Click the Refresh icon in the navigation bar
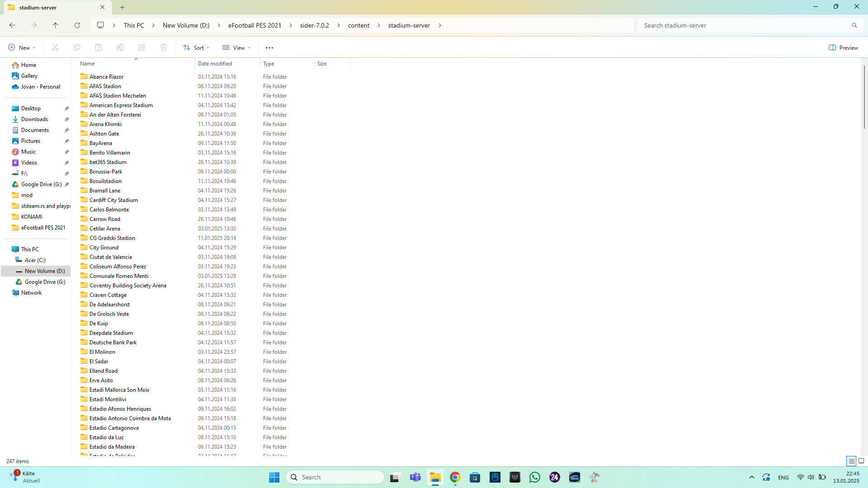 point(77,25)
